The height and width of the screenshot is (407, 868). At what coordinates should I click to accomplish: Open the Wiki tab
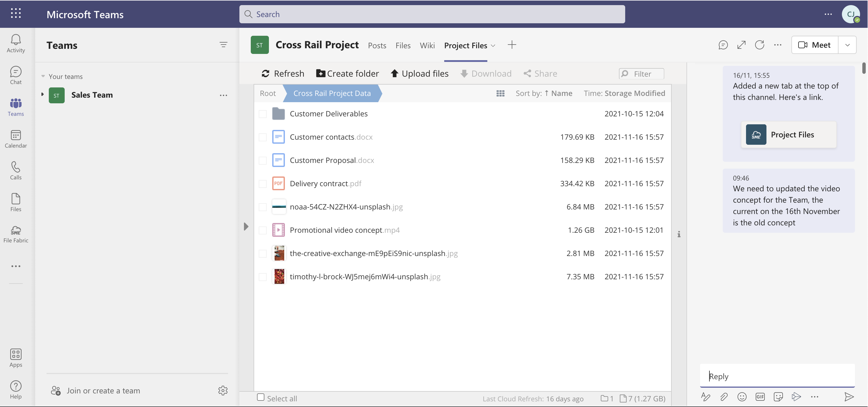pos(427,45)
